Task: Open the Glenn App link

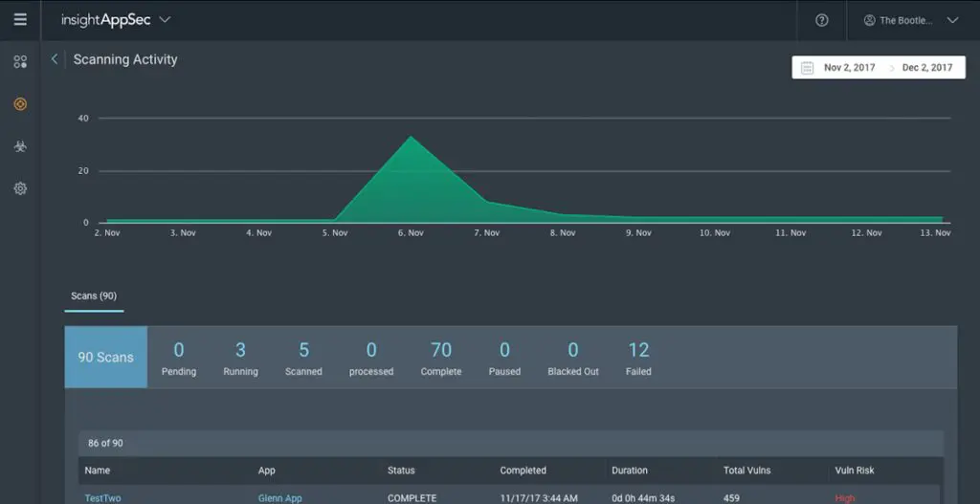Action: tap(279, 497)
